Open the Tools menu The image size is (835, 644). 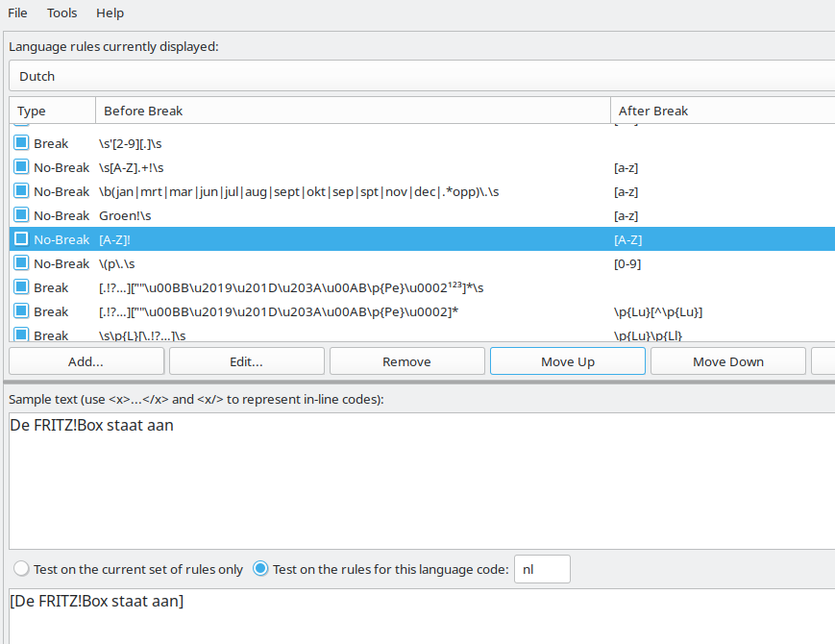61,12
